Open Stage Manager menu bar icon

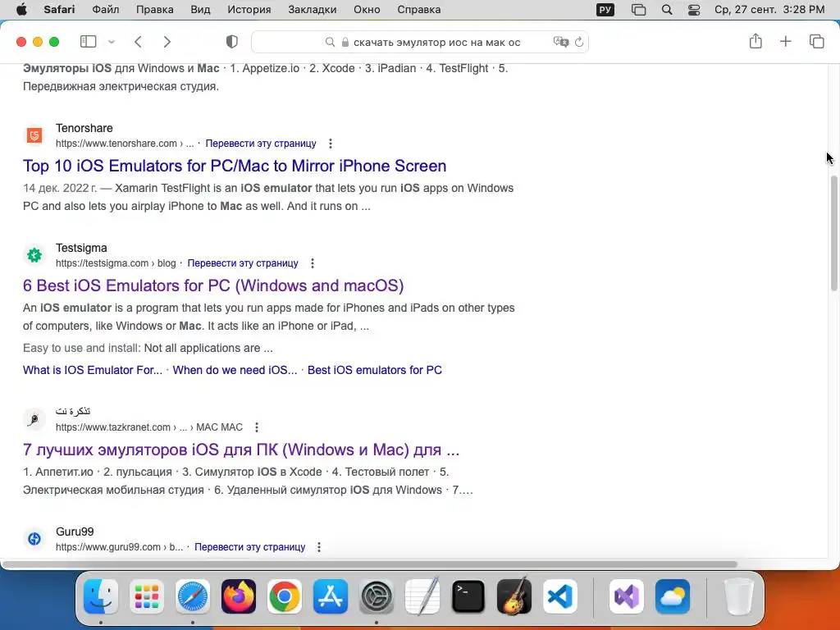click(638, 10)
